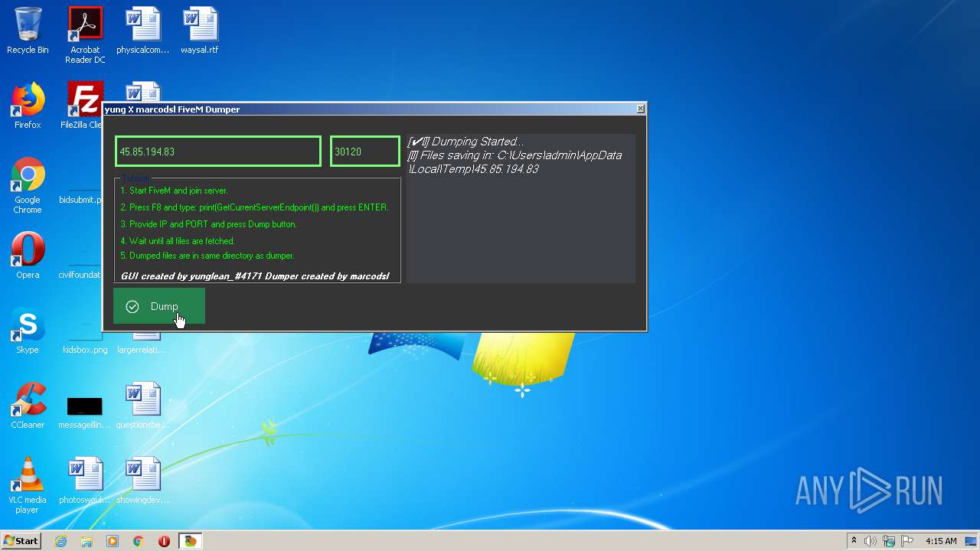Click the 'Dumping Started...' log line
This screenshot has height=551, width=980.
click(x=465, y=142)
